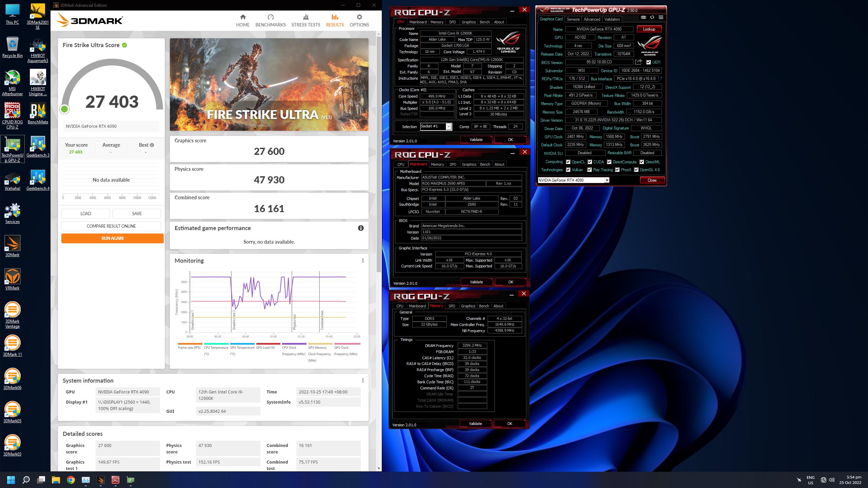Click COMPARE RESULT ONLINE button
Image resolution: width=868 pixels, height=488 pixels.
[x=111, y=226]
